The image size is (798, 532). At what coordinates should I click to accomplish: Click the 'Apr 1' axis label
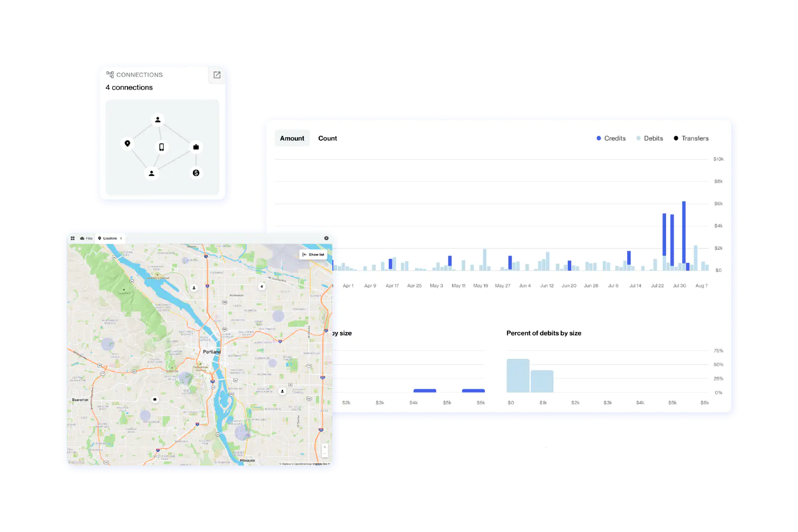[348, 285]
